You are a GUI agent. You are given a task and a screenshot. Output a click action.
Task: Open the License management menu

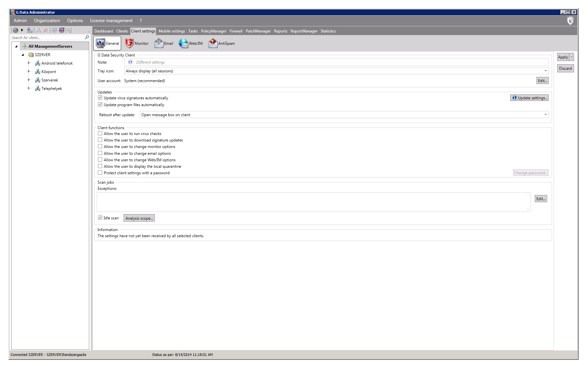click(x=111, y=20)
